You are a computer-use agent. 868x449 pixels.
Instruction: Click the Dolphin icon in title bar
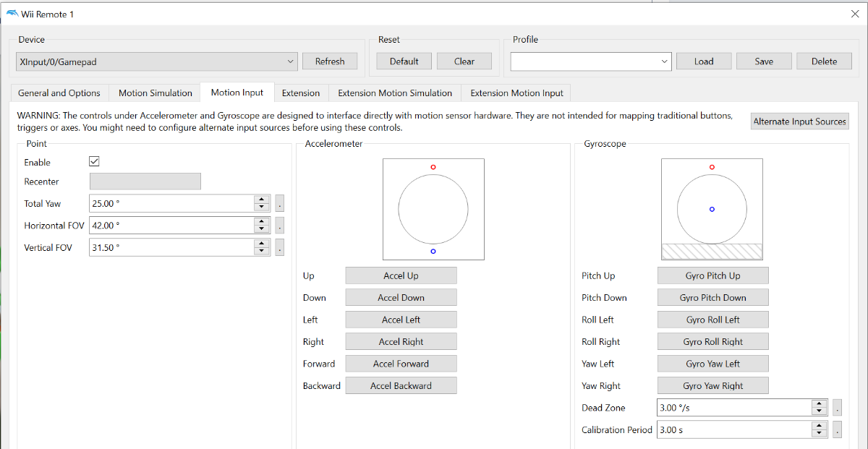(x=12, y=14)
